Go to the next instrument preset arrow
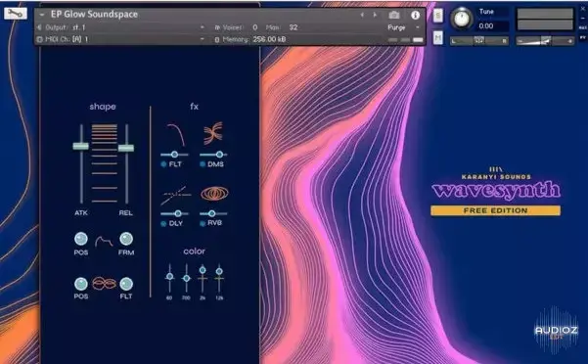This screenshot has width=588, height=364. 375,15
